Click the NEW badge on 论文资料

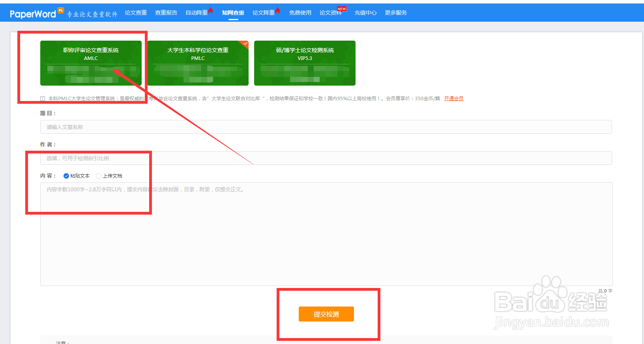coord(342,9)
